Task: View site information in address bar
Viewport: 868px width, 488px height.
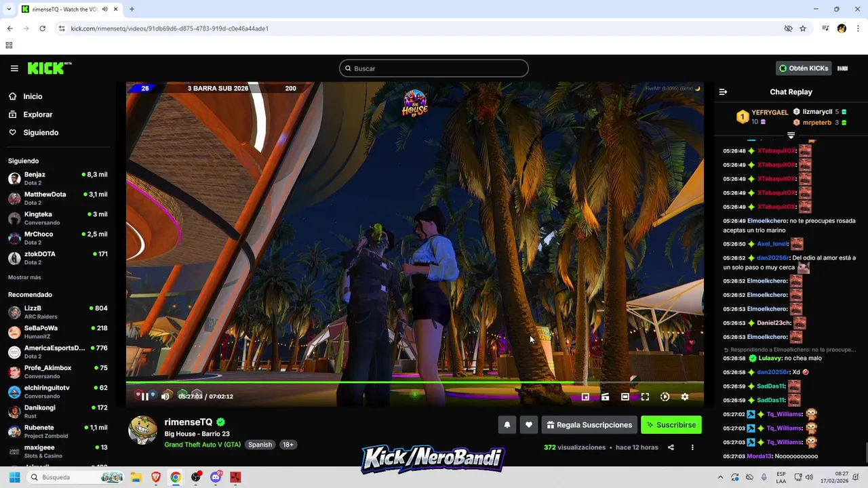Action: tap(62, 28)
